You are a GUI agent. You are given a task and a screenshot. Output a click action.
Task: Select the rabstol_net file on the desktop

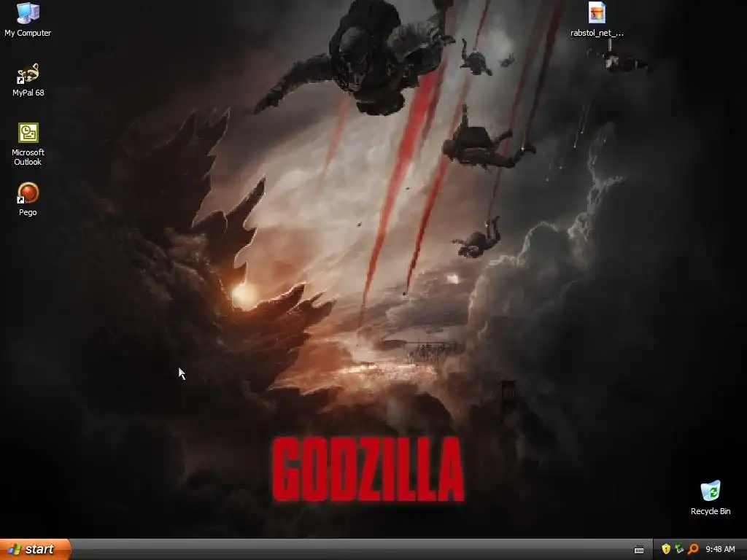point(597,20)
